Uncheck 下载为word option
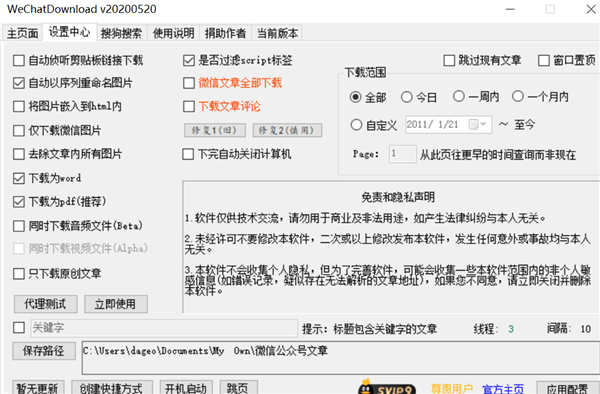This screenshot has height=394, width=600. pyautogui.click(x=18, y=178)
